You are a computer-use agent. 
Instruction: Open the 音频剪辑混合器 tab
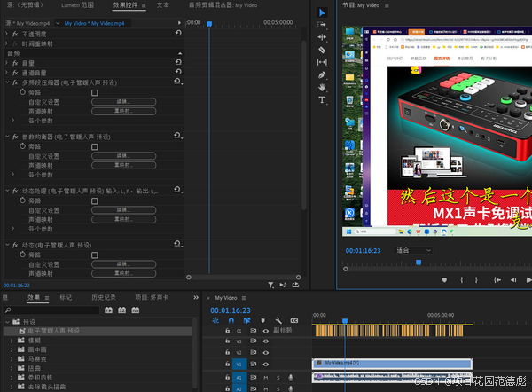click(223, 5)
